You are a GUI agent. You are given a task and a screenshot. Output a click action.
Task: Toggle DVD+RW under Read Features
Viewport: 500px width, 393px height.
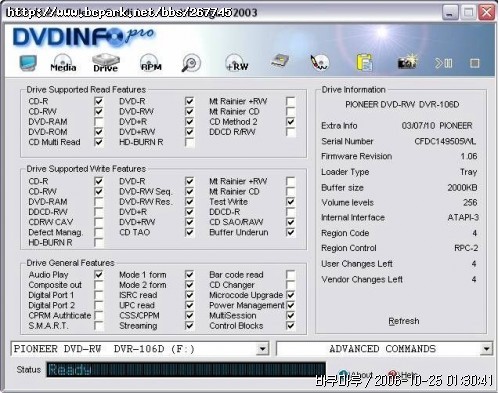tap(189, 132)
